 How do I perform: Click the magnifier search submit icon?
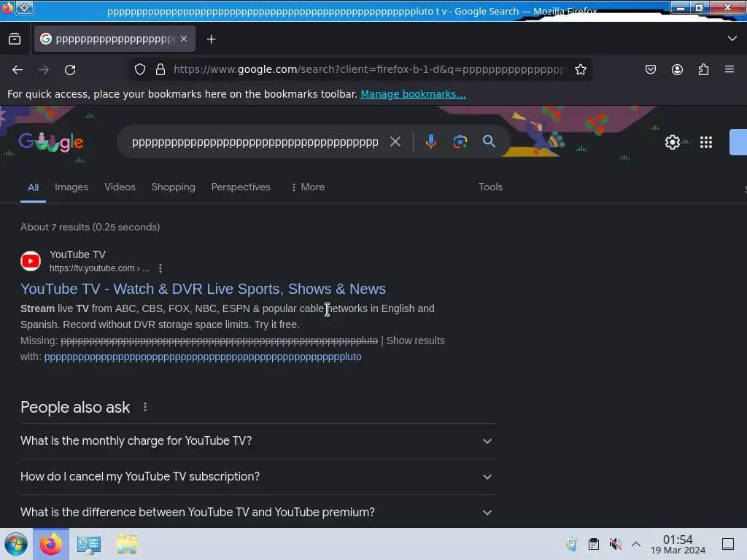pyautogui.click(x=489, y=141)
